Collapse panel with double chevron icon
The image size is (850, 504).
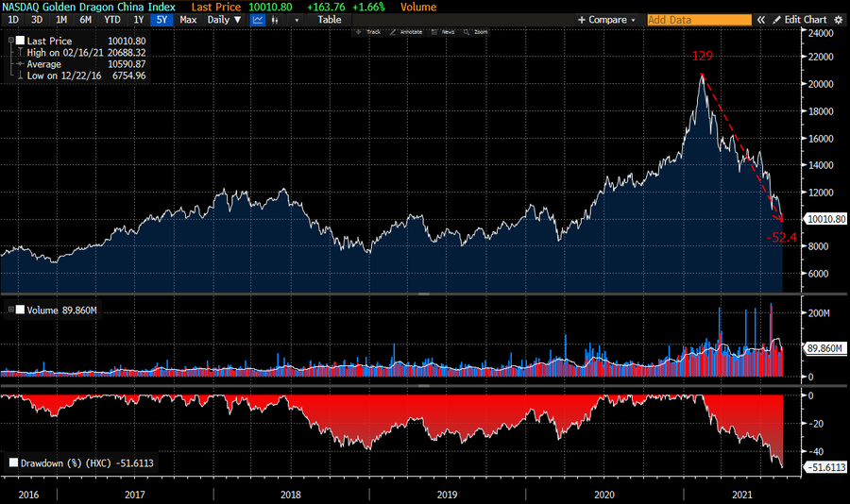point(761,20)
